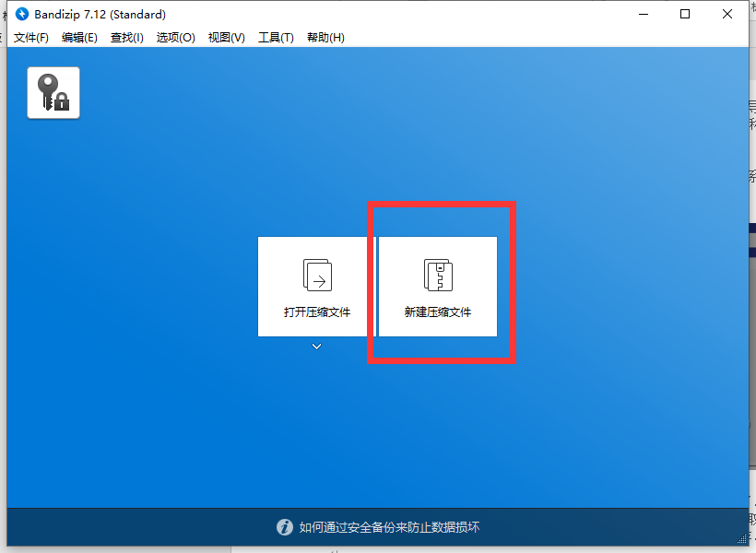Minimize the Bandizip window

pyautogui.click(x=644, y=14)
